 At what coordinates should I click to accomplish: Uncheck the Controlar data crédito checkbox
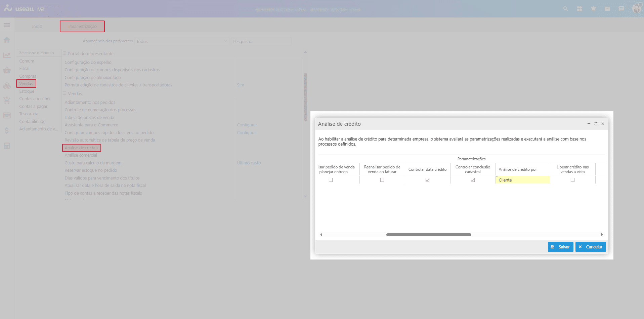click(x=427, y=180)
